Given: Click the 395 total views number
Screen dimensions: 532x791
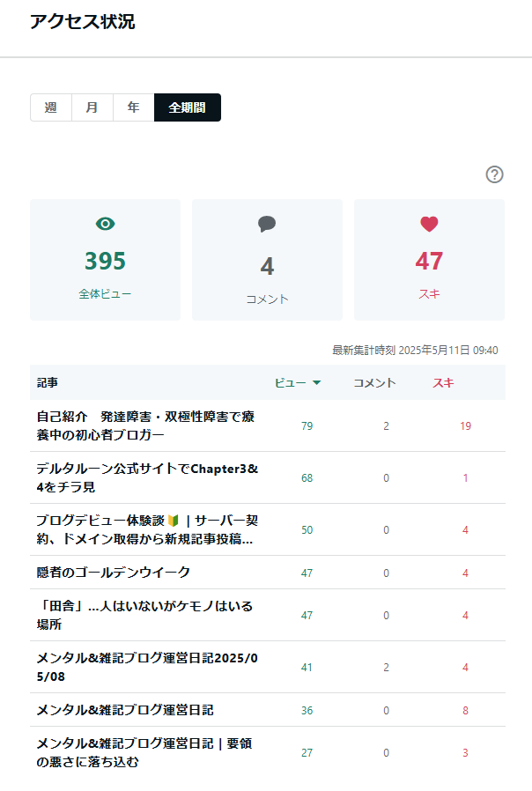Looking at the screenshot, I should pyautogui.click(x=105, y=261).
